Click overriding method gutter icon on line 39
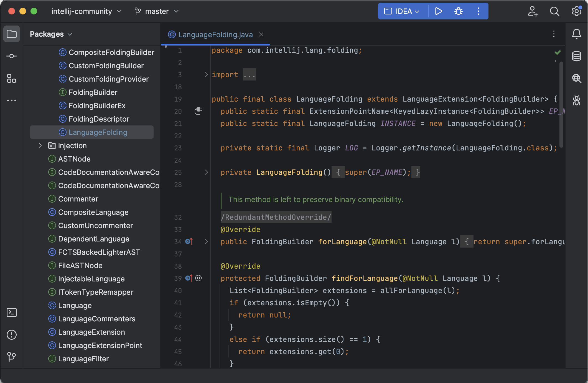Screen dimensions: 588x383 point(189,278)
